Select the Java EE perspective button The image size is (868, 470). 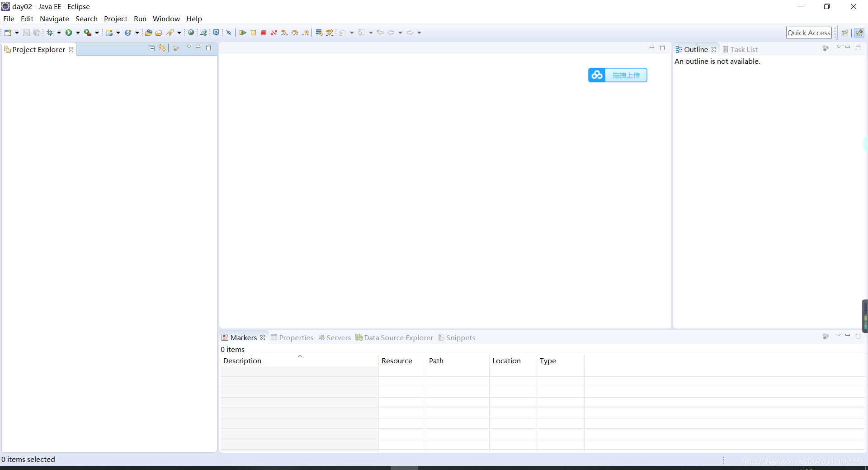[x=859, y=33]
